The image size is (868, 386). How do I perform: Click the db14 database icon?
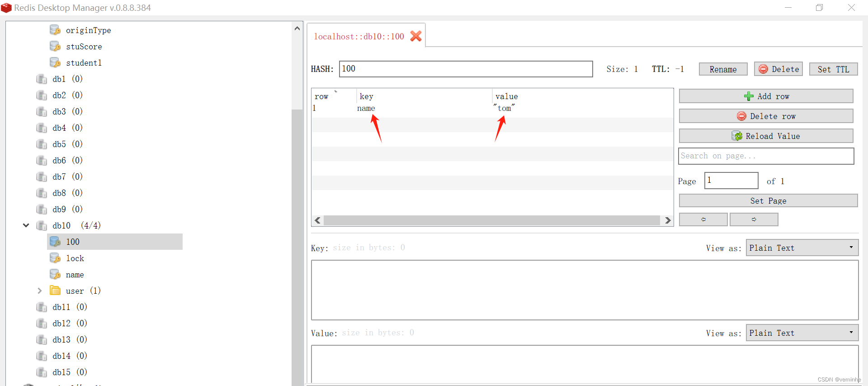[x=42, y=356]
